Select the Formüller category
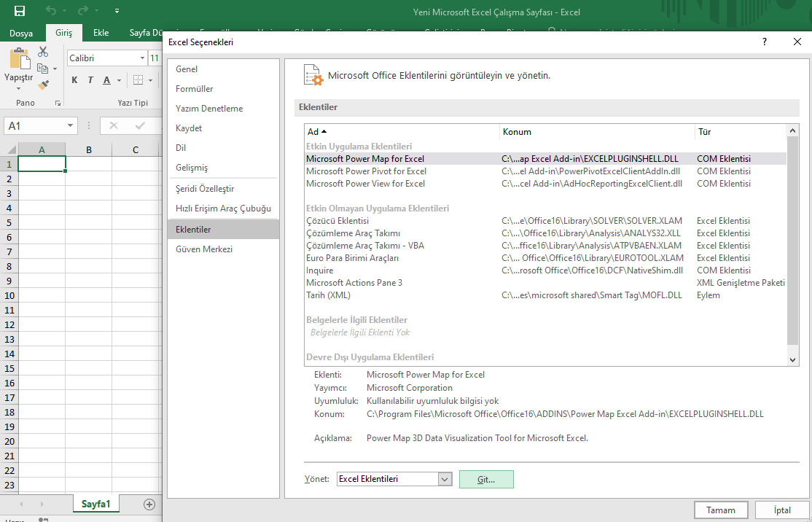The image size is (812, 522). (223, 88)
